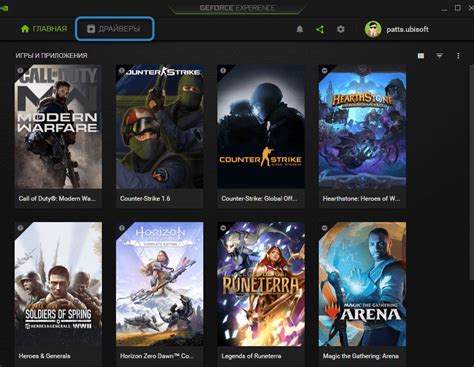Open the three-dot more options menu
This screenshot has width=474, height=367.
click(x=458, y=56)
